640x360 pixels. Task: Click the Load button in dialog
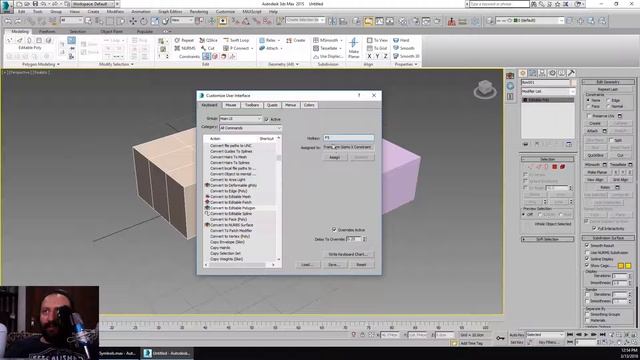[307, 264]
